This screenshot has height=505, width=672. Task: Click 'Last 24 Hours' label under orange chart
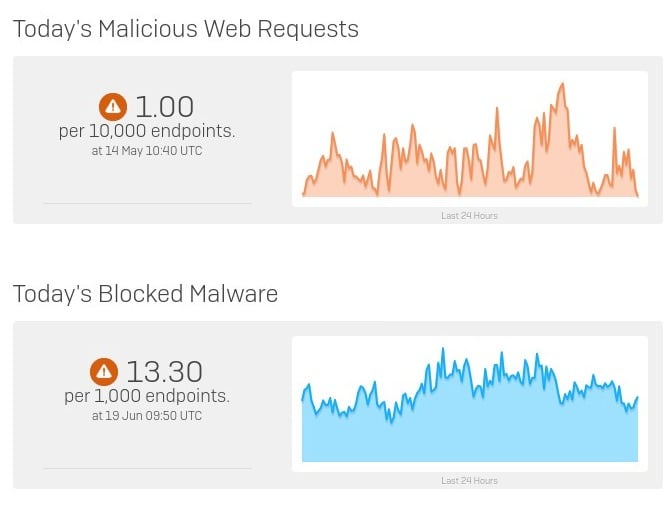(469, 216)
